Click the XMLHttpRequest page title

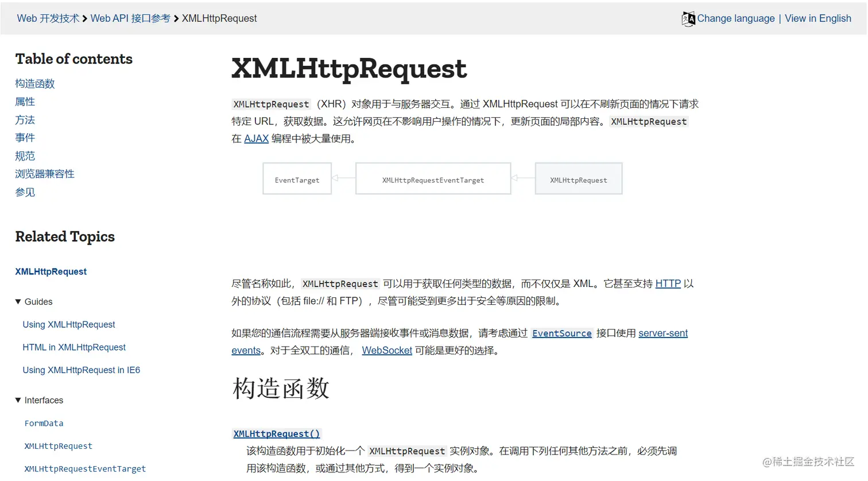tap(349, 69)
